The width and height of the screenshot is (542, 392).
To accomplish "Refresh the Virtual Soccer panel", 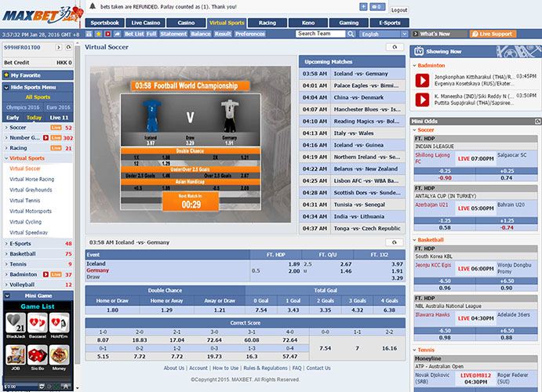I will [x=395, y=47].
